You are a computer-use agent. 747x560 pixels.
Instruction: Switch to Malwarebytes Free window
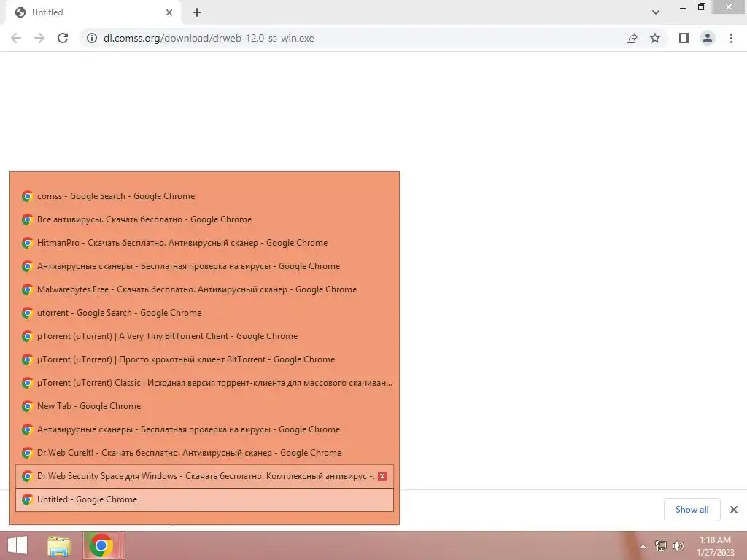204,289
